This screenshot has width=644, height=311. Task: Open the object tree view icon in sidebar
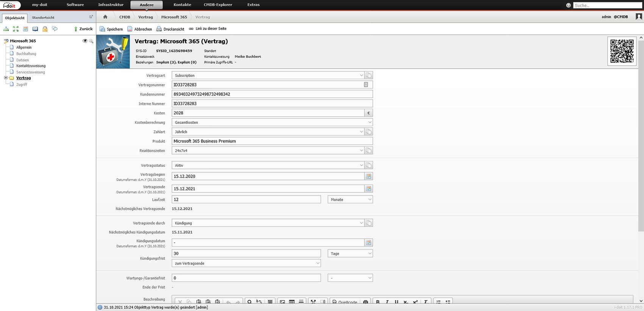click(x=6, y=29)
